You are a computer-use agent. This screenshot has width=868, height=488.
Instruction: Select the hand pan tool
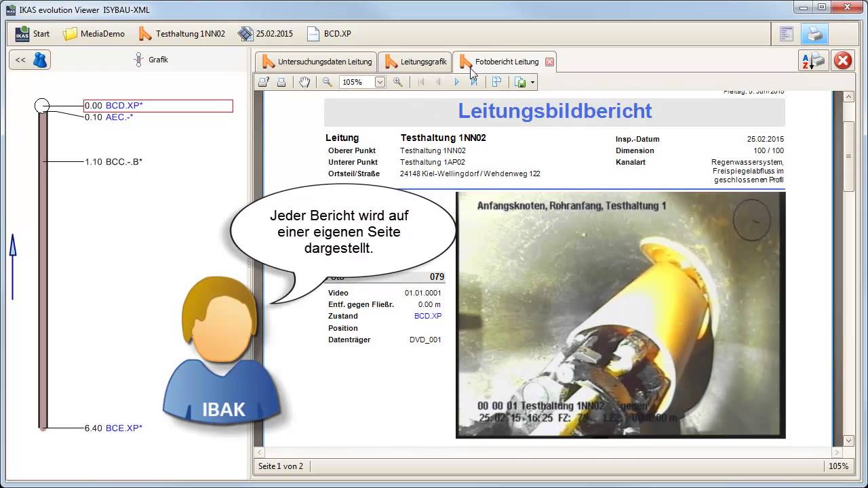click(304, 82)
